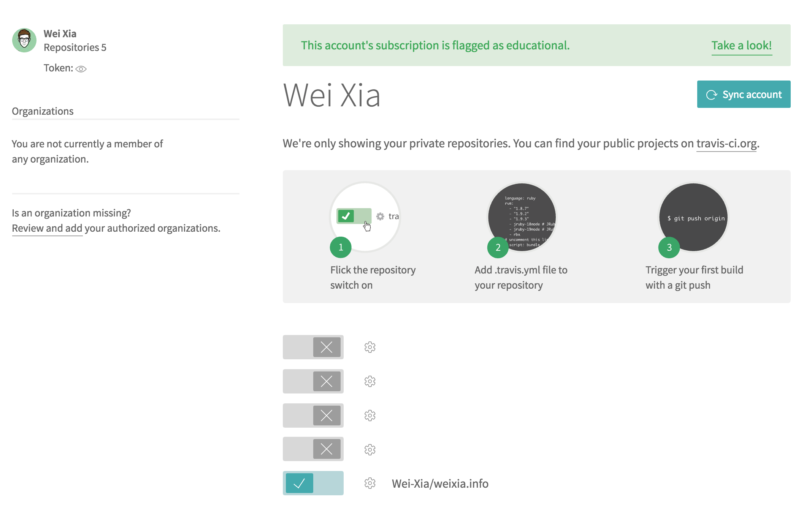812x512 pixels.
Task: Click the Wei Xia sidebar account name
Action: (x=60, y=34)
